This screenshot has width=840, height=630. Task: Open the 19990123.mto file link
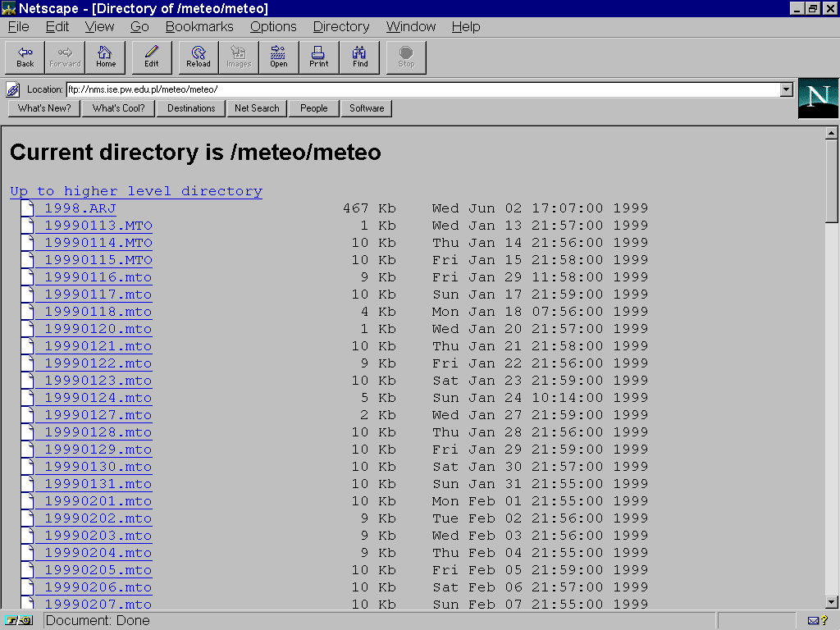(98, 381)
